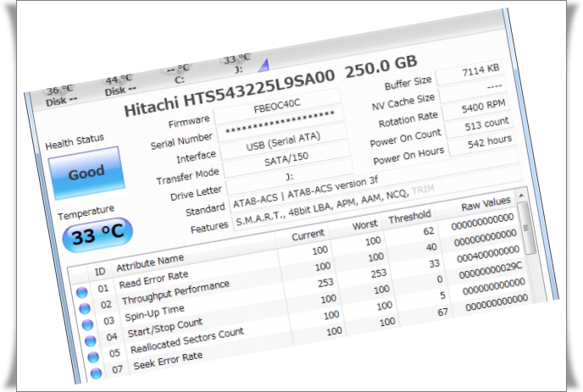Click the blue triangle marker beside disk J:

(x=264, y=65)
